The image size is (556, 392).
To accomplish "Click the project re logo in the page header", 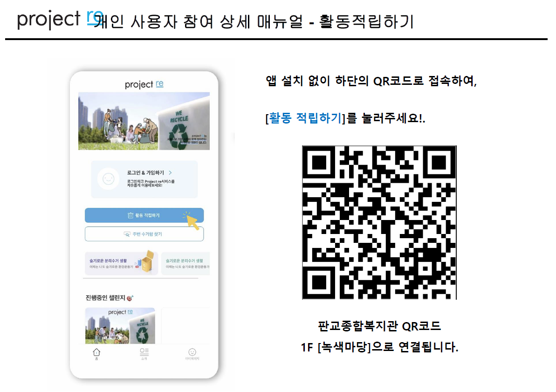I will pos(60,19).
